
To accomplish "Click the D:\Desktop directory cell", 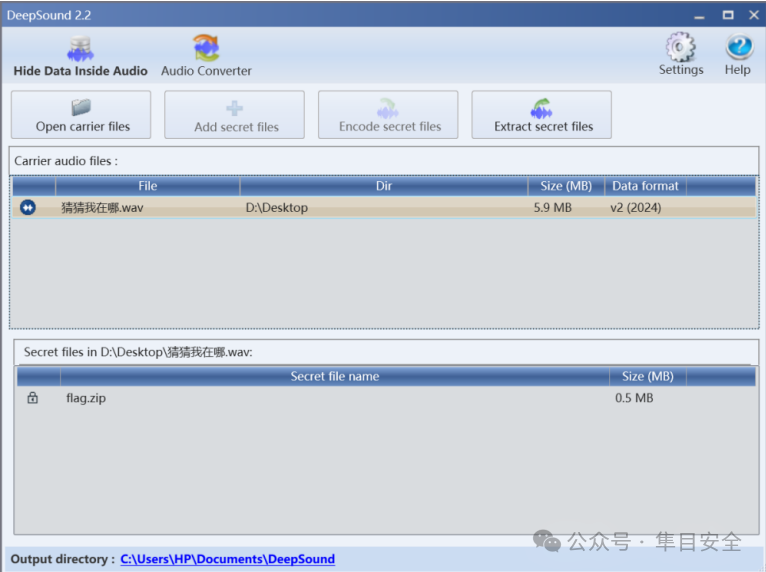I will [277, 208].
